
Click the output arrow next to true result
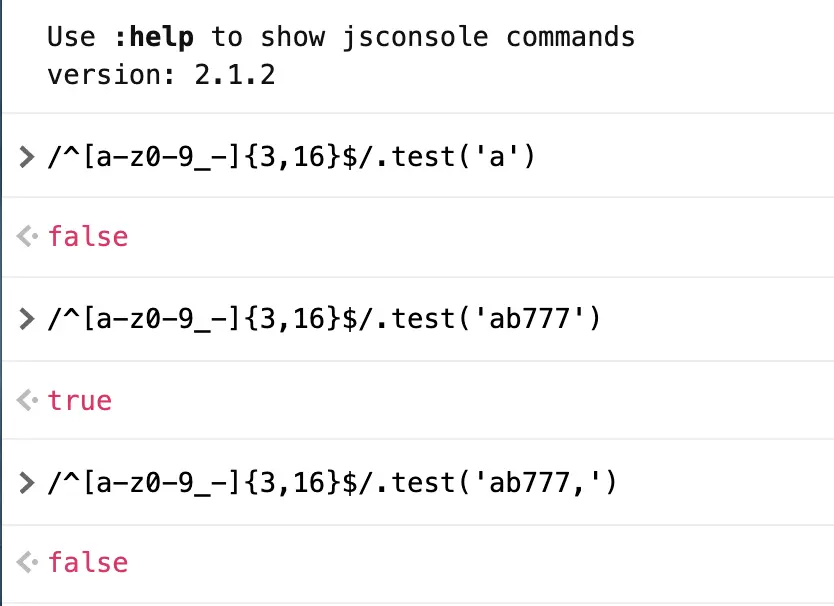point(27,400)
